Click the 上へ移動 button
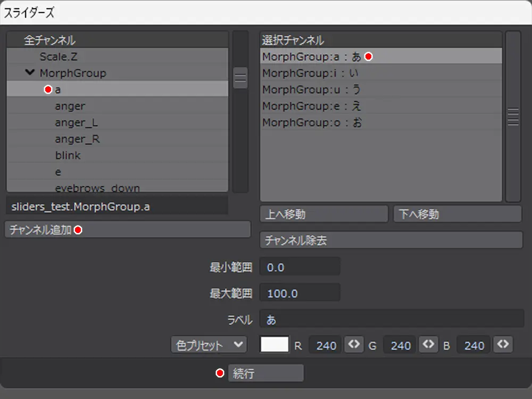The height and width of the screenshot is (399, 532). (323, 214)
